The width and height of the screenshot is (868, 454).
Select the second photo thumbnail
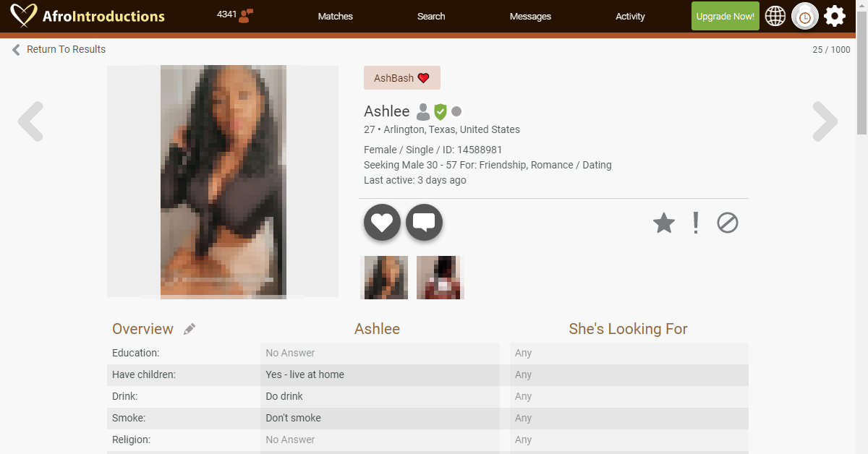pos(440,277)
